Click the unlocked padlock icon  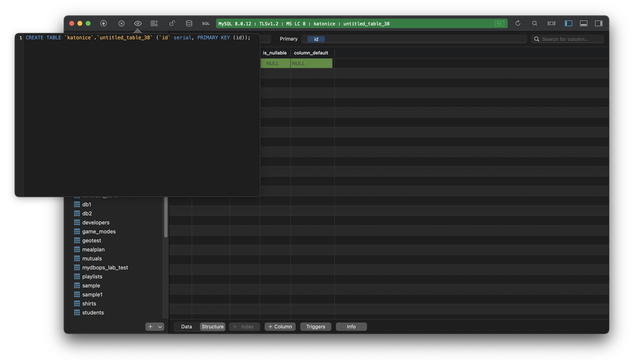172,24
